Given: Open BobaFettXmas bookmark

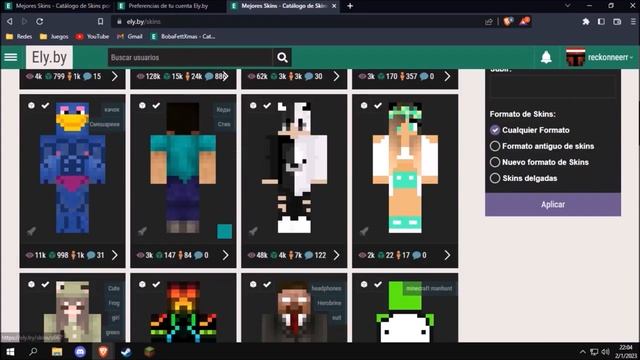Looking at the screenshot, I should 183,36.
